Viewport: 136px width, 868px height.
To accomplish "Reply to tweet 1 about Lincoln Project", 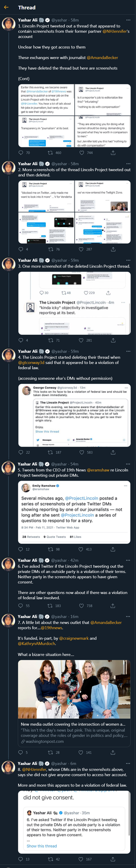I will point(21,153).
